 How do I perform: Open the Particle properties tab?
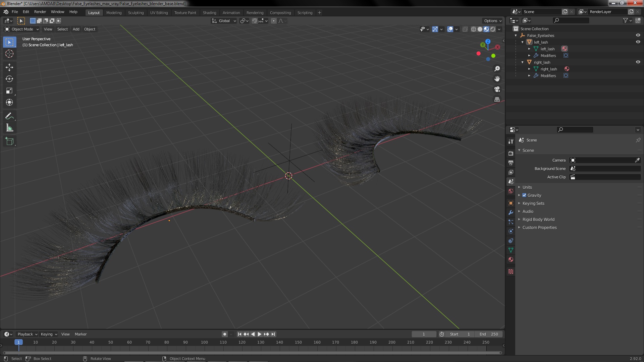[x=511, y=222]
